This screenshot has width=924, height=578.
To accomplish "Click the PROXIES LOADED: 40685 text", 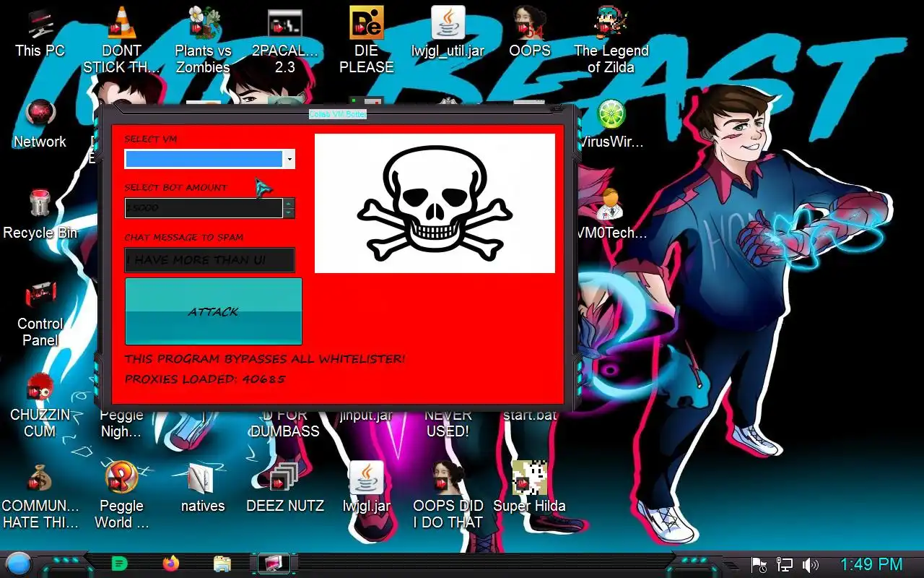I will click(205, 379).
